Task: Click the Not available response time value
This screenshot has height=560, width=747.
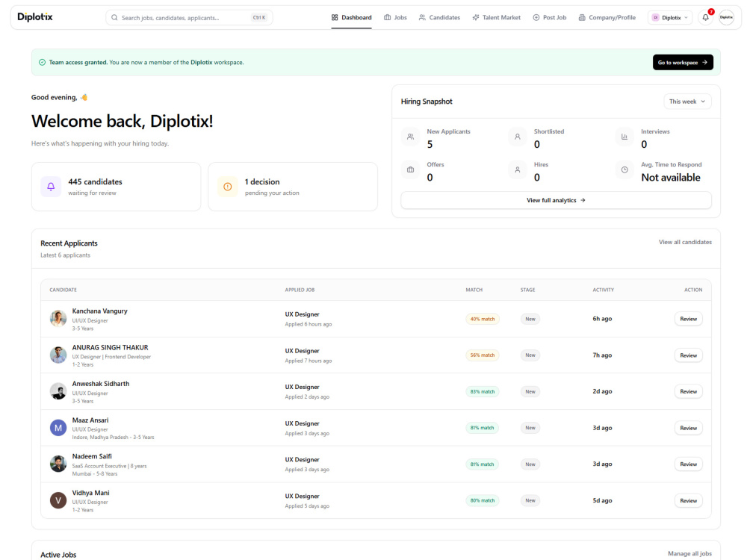Action: 670,178
